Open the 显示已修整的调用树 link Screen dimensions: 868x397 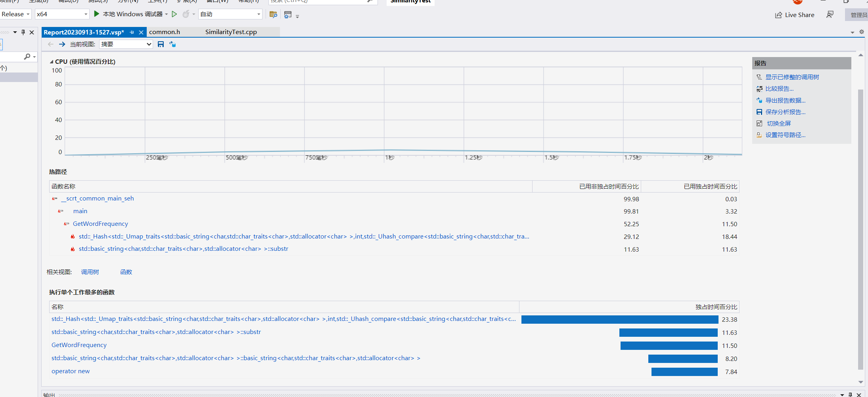pyautogui.click(x=792, y=77)
